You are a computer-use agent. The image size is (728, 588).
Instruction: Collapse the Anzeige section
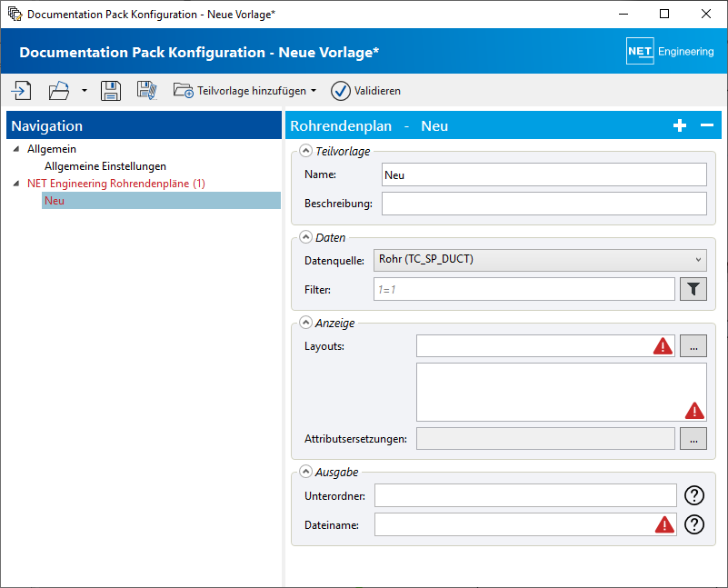point(305,323)
